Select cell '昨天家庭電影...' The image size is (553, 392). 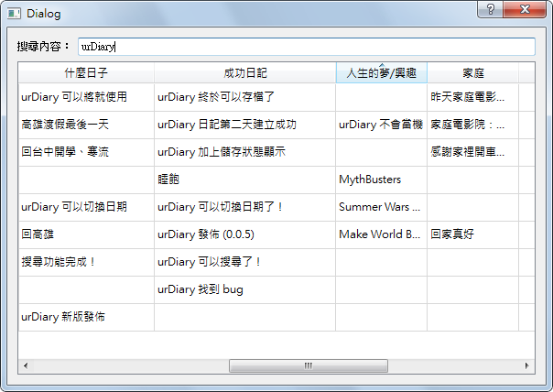[473, 97]
